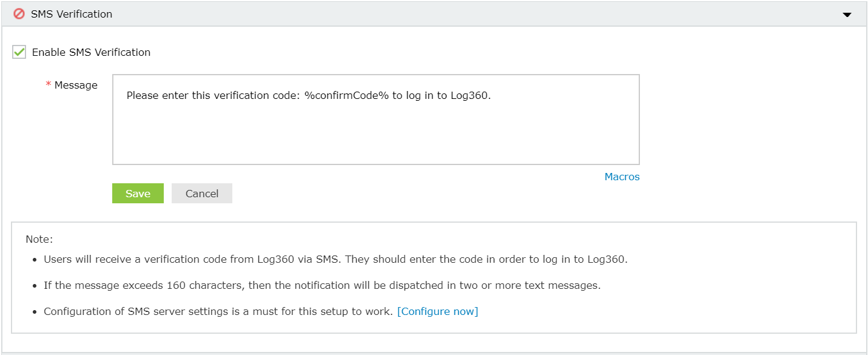This screenshot has width=868, height=355.
Task: Click the Message field label
Action: [x=76, y=85]
